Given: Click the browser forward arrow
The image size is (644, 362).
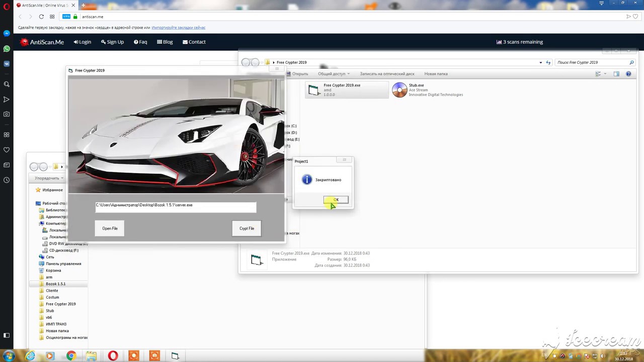Looking at the screenshot, I should [x=30, y=17].
